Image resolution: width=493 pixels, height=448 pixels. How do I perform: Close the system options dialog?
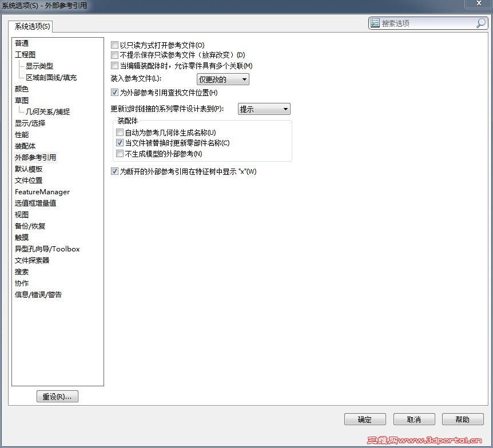[x=479, y=3]
